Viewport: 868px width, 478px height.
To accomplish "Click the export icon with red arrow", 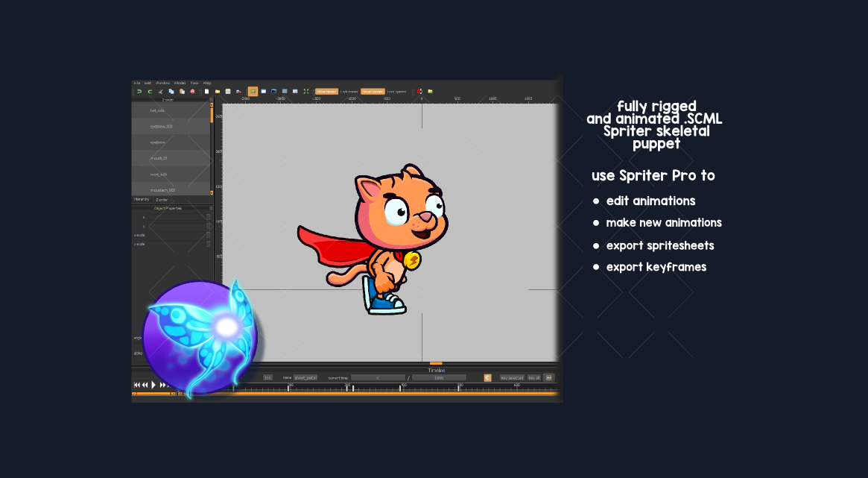I will coord(238,92).
